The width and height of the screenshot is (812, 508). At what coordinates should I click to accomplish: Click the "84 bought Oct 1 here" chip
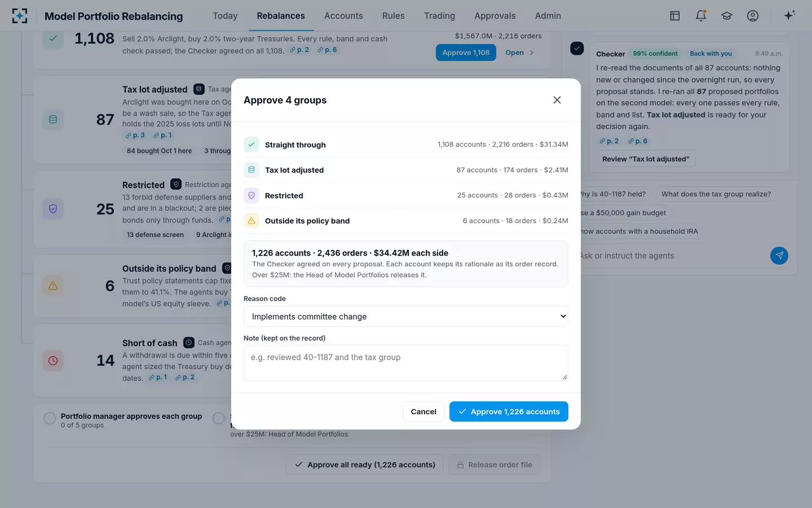159,151
